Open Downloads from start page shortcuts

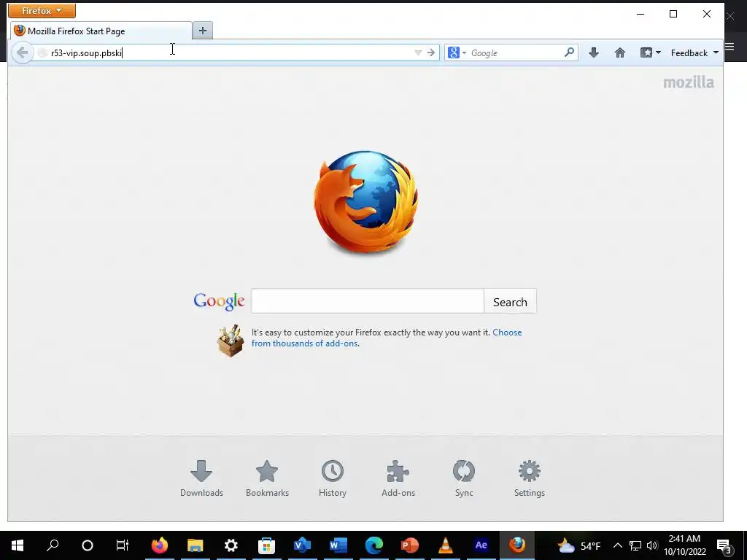click(201, 478)
